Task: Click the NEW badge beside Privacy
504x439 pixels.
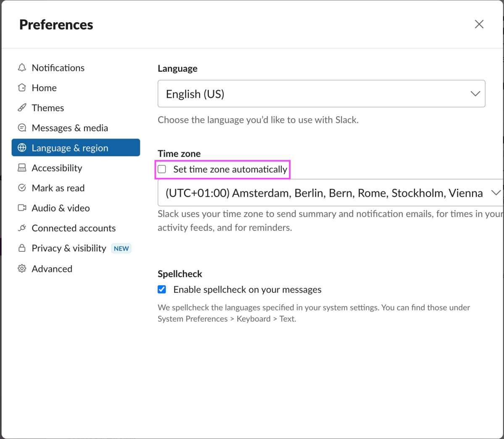Action: pyautogui.click(x=121, y=248)
